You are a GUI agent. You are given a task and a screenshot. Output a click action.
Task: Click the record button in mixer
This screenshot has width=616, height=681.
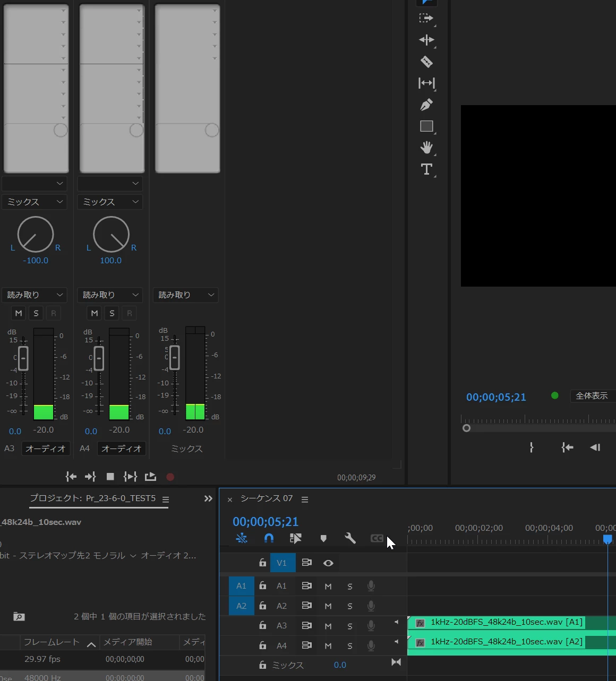(x=170, y=477)
